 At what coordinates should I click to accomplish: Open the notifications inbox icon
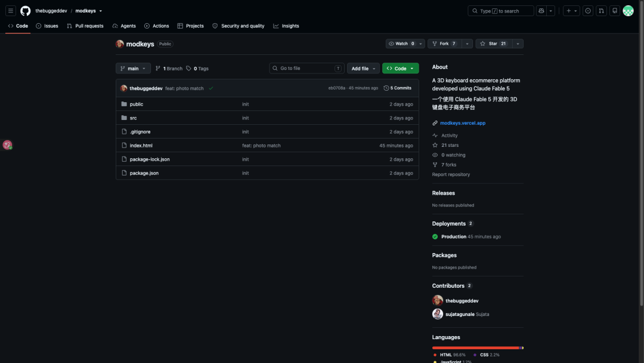click(x=615, y=11)
